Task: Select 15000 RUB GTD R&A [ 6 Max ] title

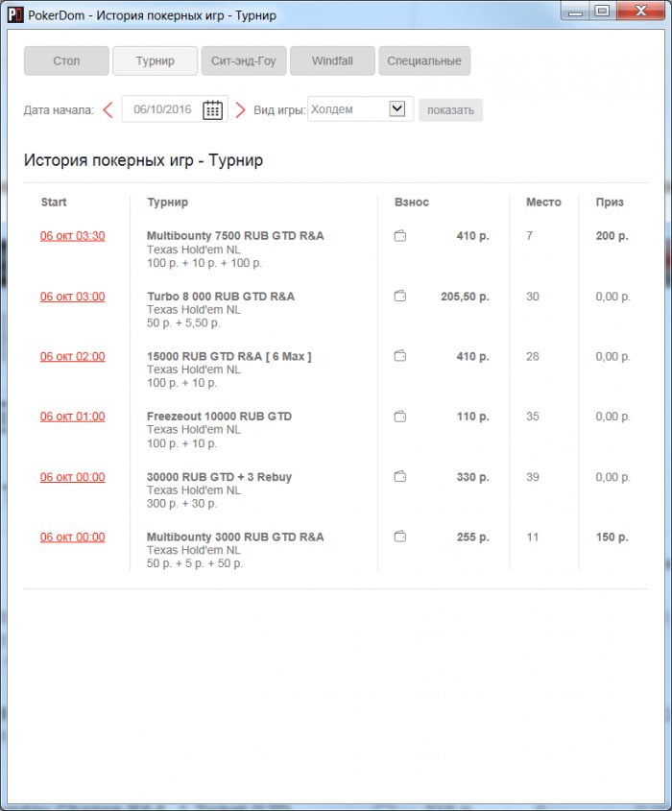Action: (228, 356)
